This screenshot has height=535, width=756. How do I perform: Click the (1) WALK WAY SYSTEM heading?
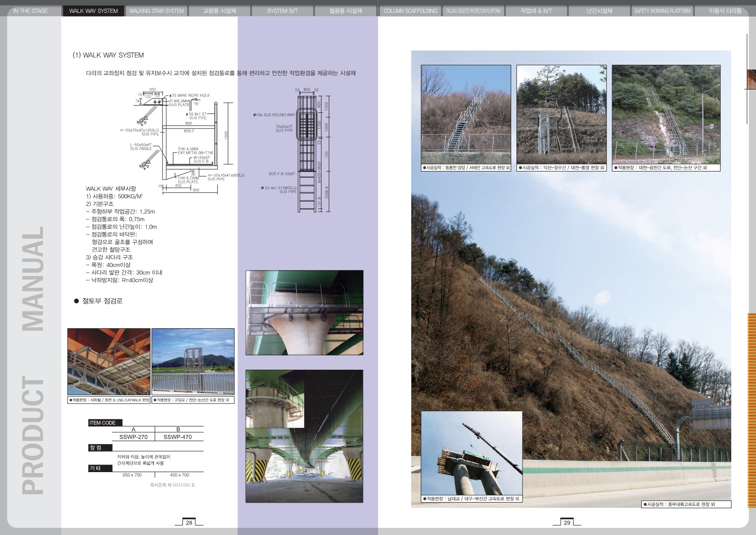click(108, 55)
